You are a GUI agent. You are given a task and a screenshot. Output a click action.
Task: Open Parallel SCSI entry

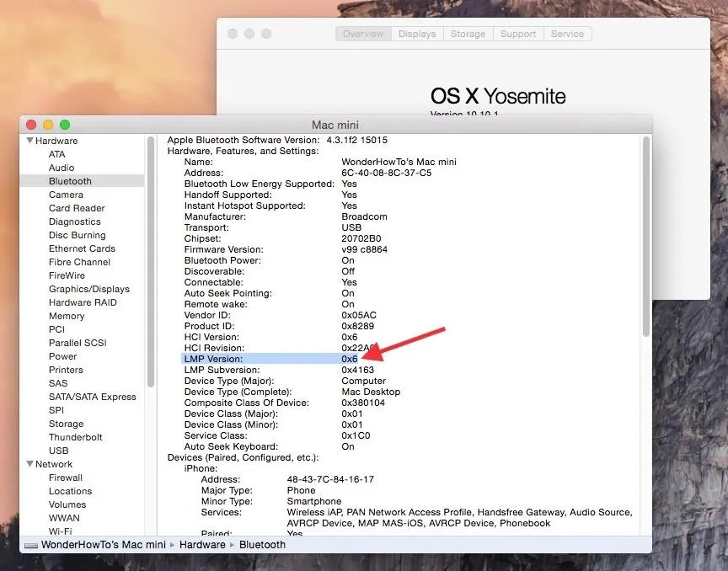click(x=78, y=343)
